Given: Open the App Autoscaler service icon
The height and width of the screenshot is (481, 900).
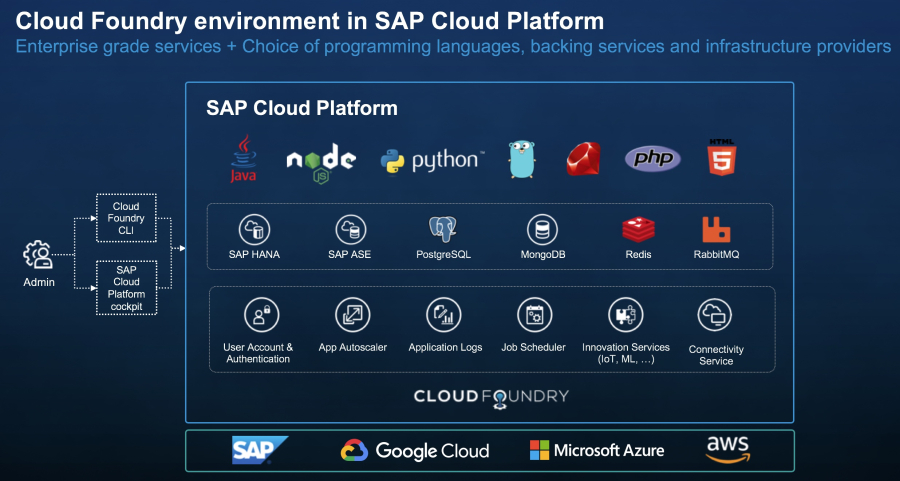Looking at the screenshot, I should coord(352,314).
